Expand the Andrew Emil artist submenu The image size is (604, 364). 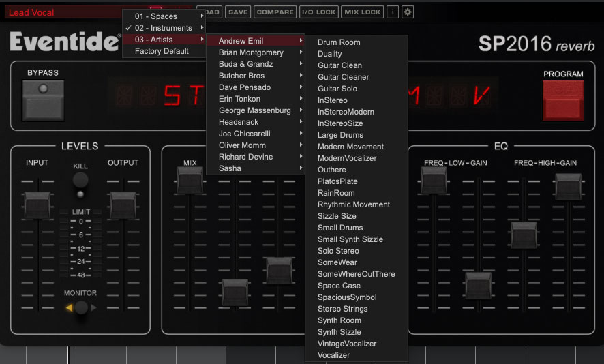(x=256, y=41)
